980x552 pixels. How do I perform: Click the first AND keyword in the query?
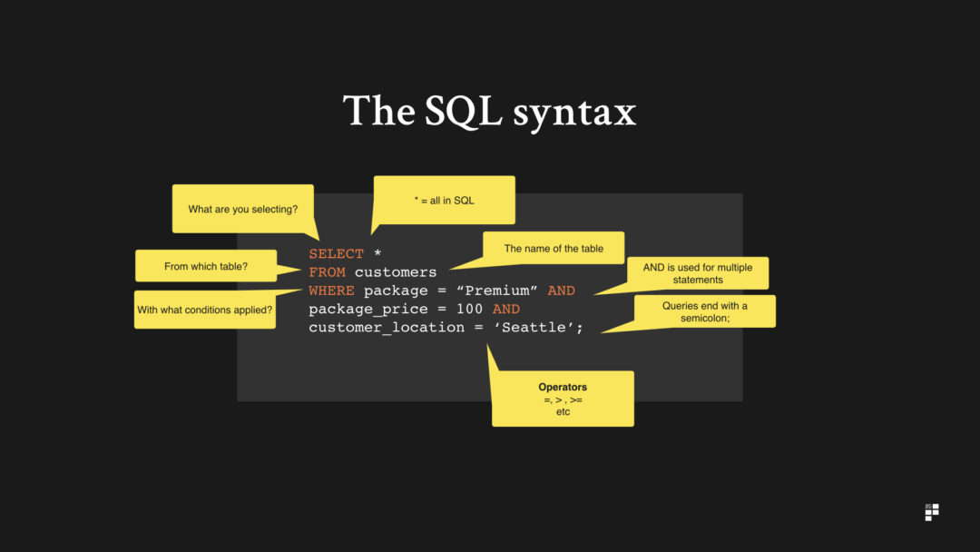561,290
